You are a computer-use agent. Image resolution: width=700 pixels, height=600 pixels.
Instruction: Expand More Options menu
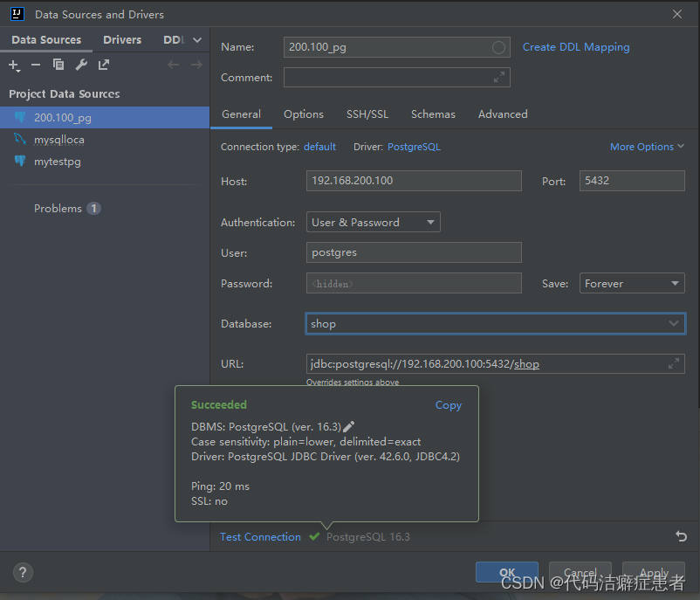pyautogui.click(x=647, y=147)
